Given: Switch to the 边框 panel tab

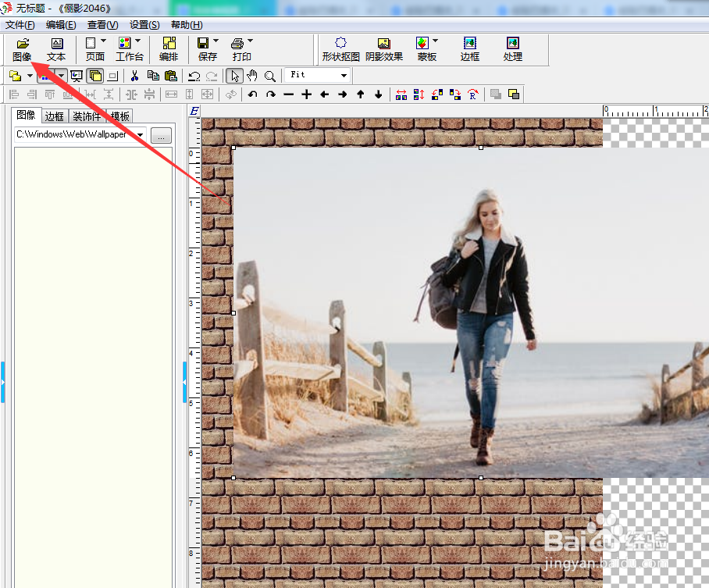Looking at the screenshot, I should click(54, 116).
